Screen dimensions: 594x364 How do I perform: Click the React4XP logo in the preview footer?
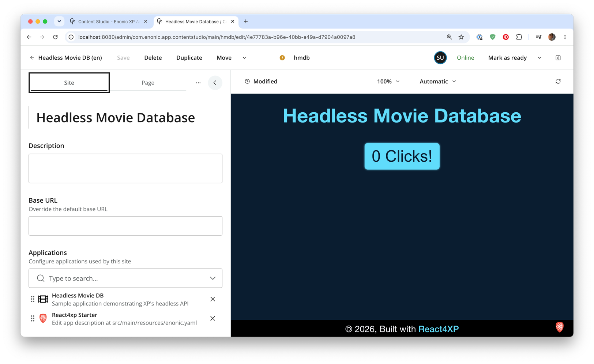(560, 327)
